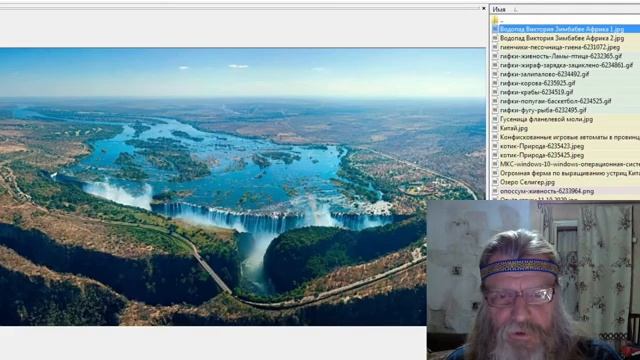640x360 pixels.
Task: Select file Водопад Виктория Зимбабве Африка 1.jpg
Action: coord(562,29)
